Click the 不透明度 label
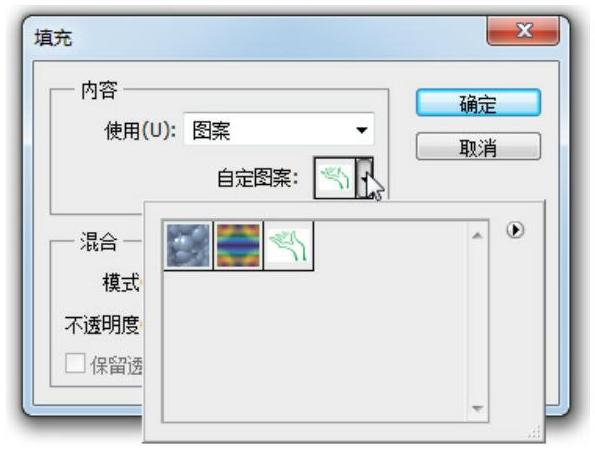The image size is (595, 458). click(102, 325)
